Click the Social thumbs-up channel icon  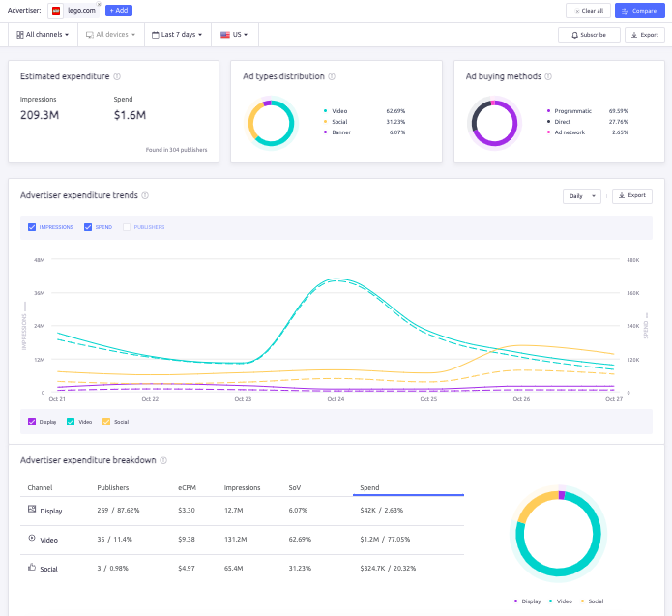tap(32, 568)
